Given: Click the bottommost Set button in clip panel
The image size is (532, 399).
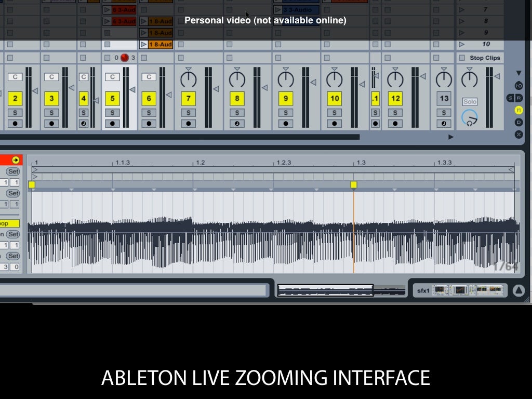Looking at the screenshot, I should click(13, 256).
